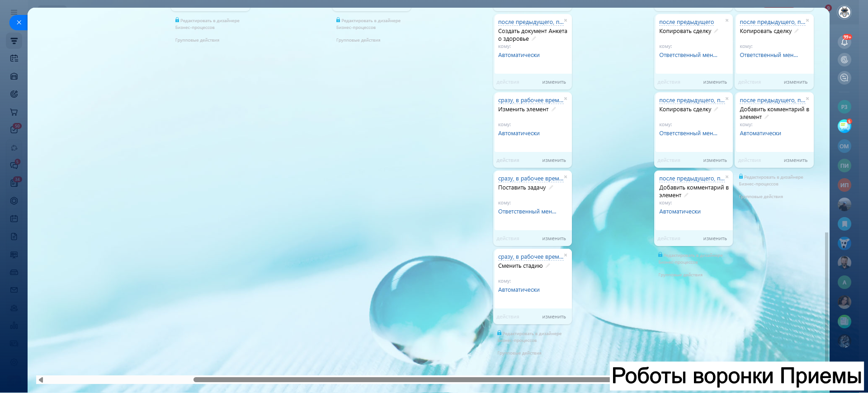The image size is (868, 393).
Task: Click изменить on Создать документ Анкета о здоровье
Action: coord(554,82)
